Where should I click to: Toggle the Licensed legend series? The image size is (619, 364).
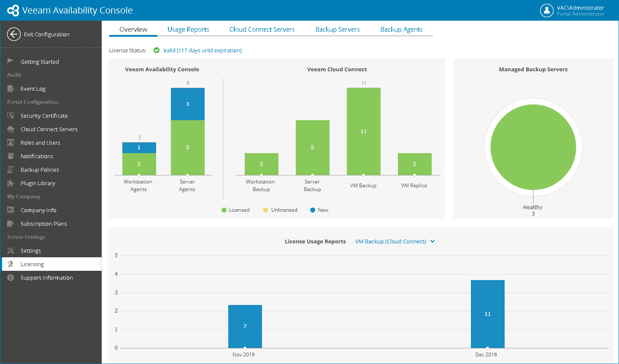click(x=235, y=210)
